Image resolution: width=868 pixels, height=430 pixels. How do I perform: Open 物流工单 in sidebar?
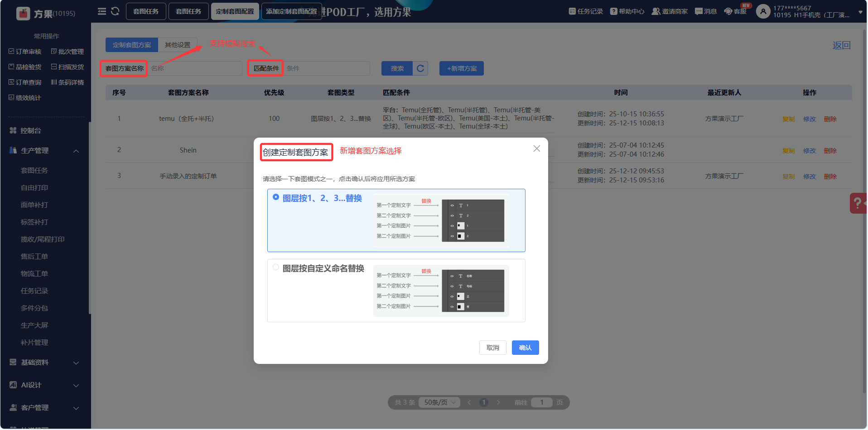click(x=34, y=274)
